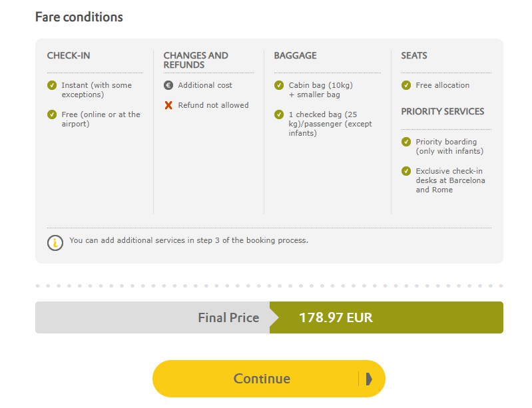Click the Continue button

coord(269,379)
